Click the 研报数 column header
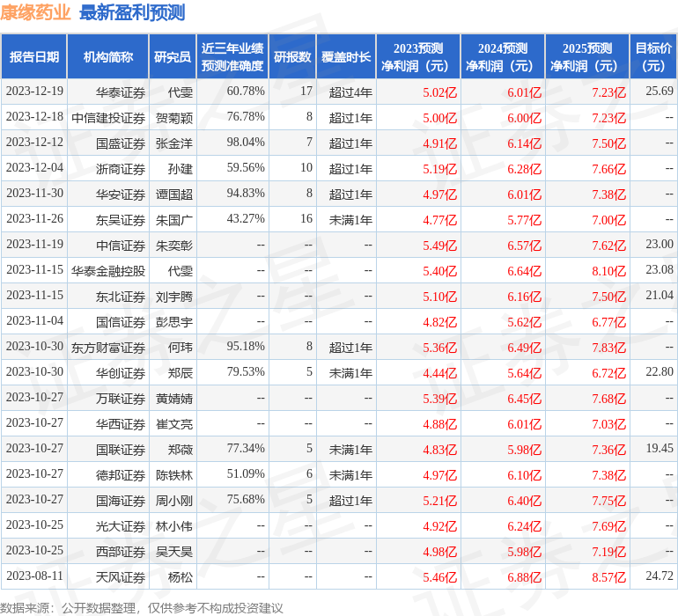This screenshot has height=616, width=678. point(292,56)
